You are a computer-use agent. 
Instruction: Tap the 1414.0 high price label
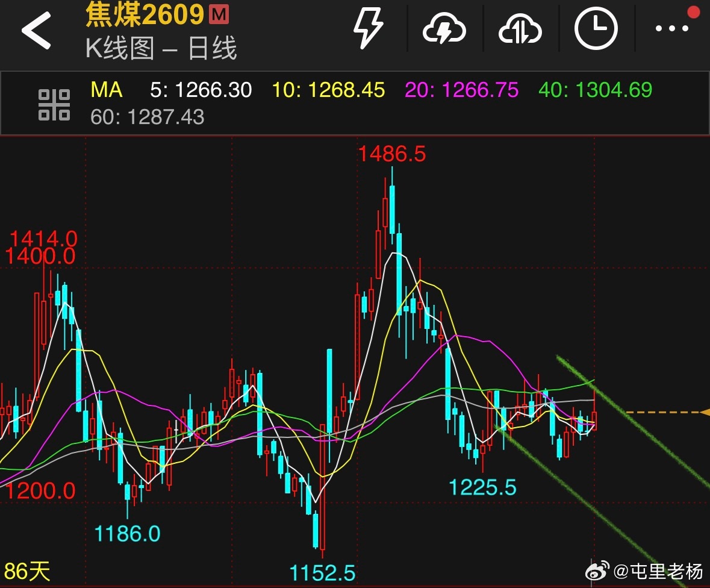[x=43, y=238]
